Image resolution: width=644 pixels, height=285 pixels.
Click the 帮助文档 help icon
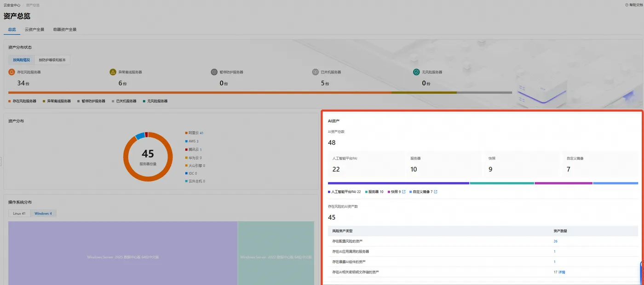[627, 5]
